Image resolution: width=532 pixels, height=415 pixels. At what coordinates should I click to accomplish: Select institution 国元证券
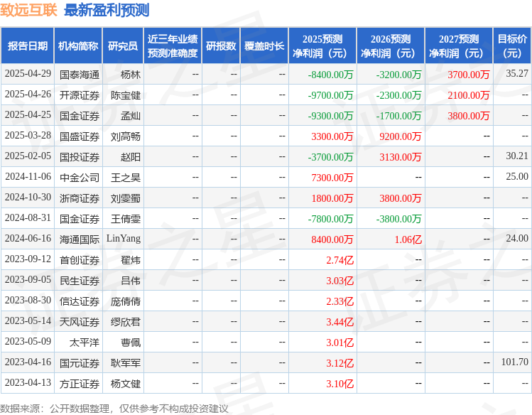[x=80, y=363]
